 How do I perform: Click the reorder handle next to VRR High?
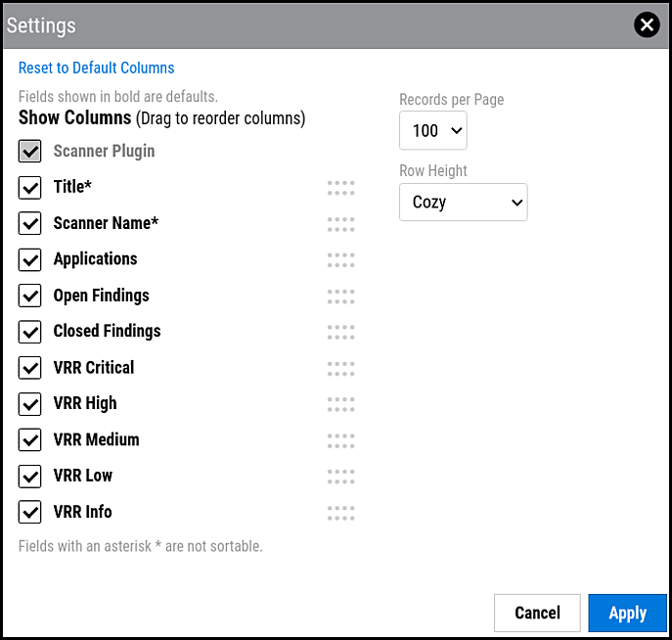click(340, 404)
